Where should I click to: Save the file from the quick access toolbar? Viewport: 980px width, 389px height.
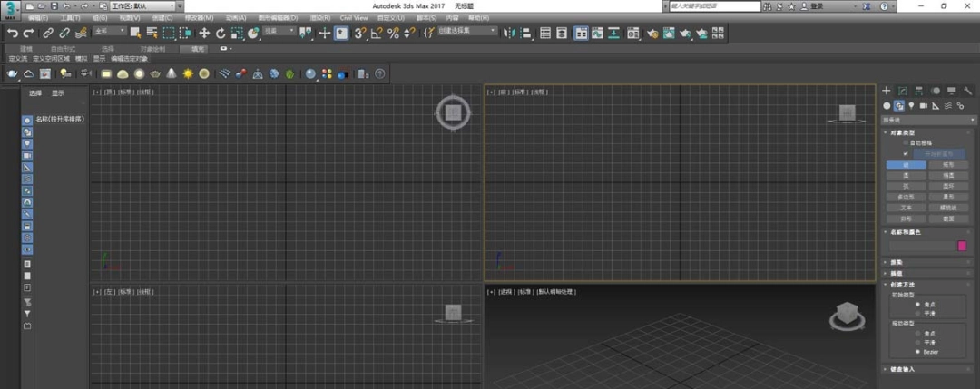(x=54, y=5)
